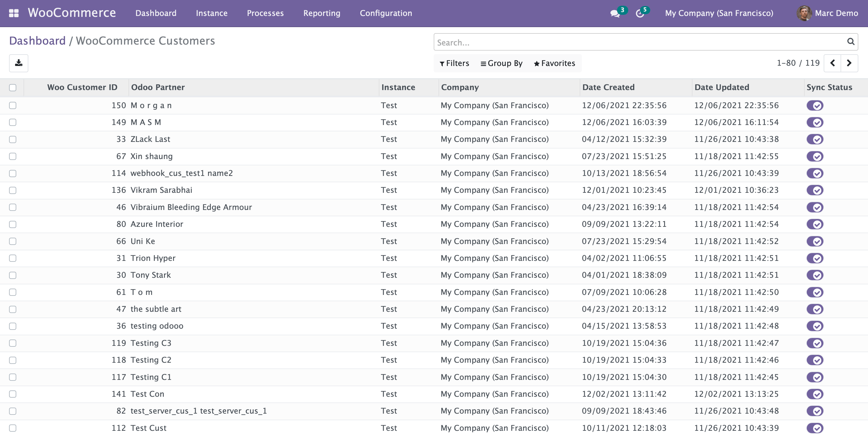Toggle Sync Status for Azure Interior

[x=815, y=224]
